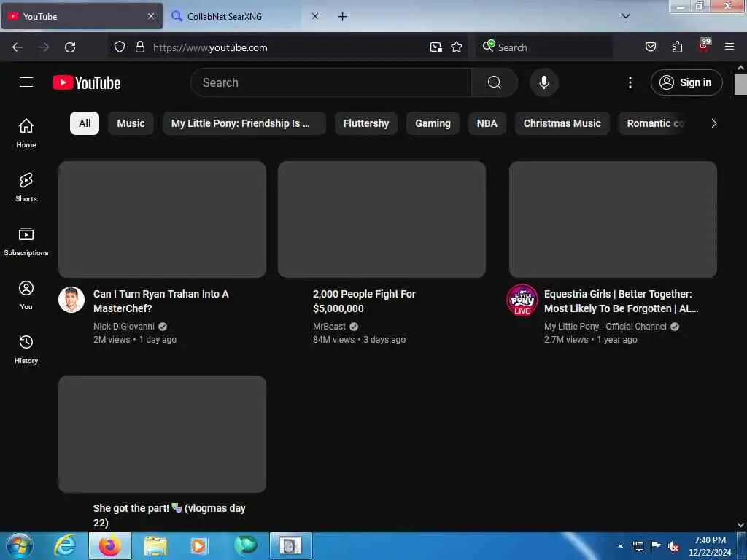The height and width of the screenshot is (560, 747).
Task: Click the shield tracking protection icon
Action: [120, 47]
